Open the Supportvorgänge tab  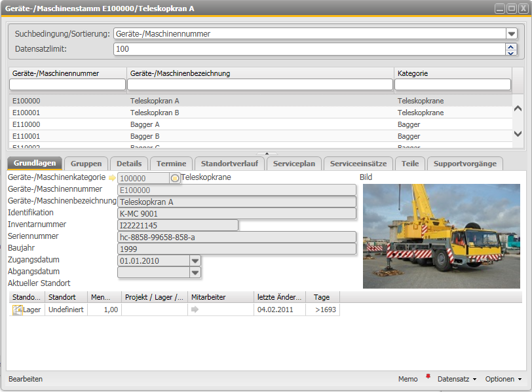coord(465,163)
